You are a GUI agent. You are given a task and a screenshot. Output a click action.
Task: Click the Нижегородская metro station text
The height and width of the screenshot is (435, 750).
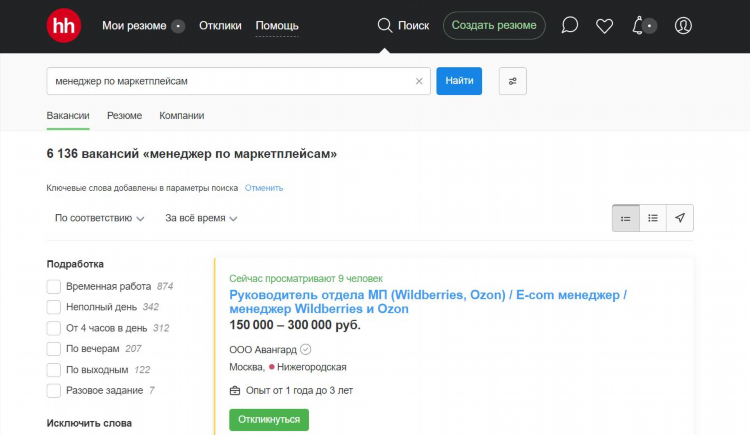[x=312, y=367]
